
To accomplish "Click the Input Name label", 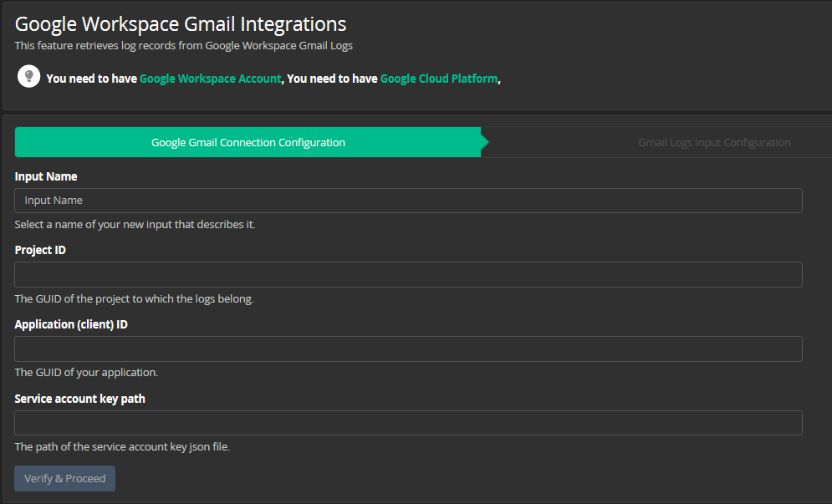I will [x=46, y=176].
